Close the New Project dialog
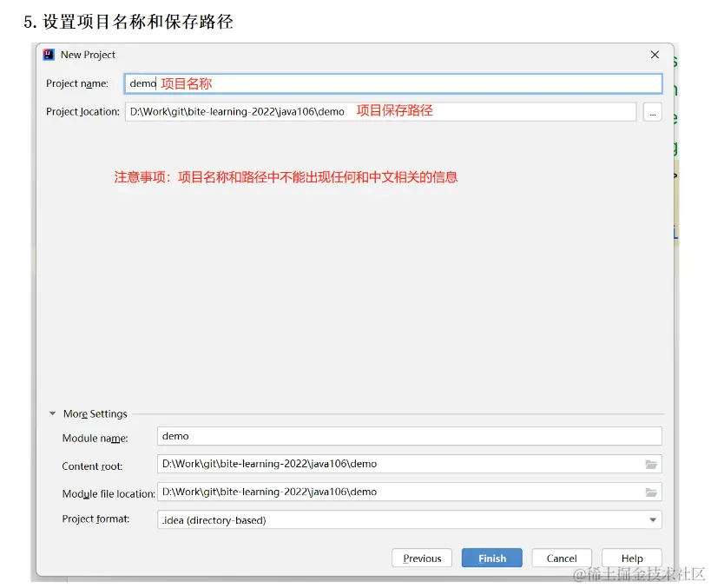The height and width of the screenshot is (588, 711). (655, 55)
